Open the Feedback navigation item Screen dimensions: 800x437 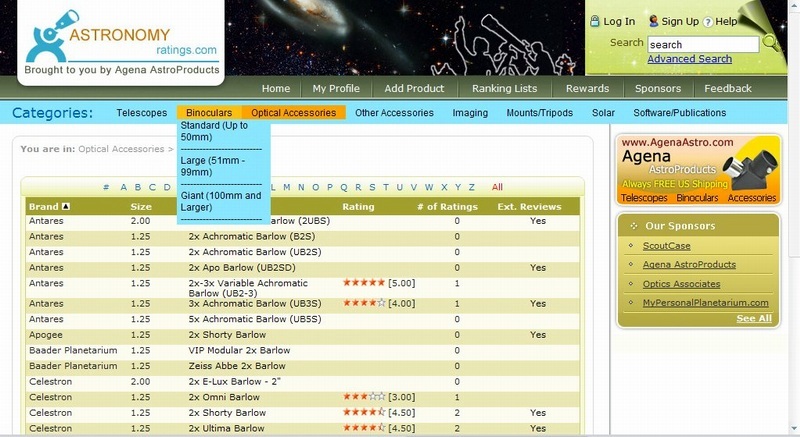click(x=728, y=88)
